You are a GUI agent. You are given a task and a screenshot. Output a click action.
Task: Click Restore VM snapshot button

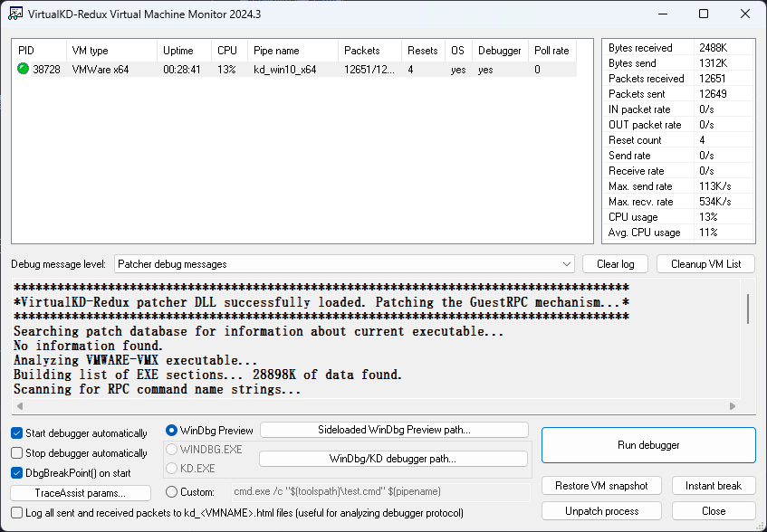[x=602, y=486]
